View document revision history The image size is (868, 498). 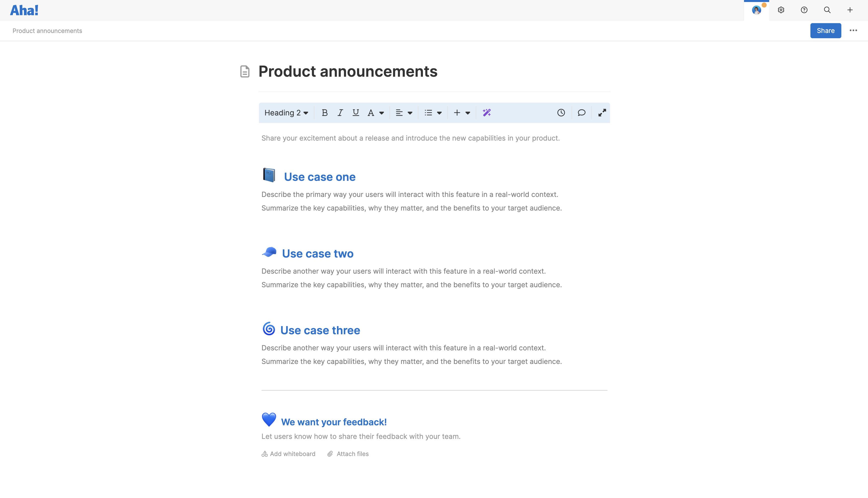coord(561,112)
